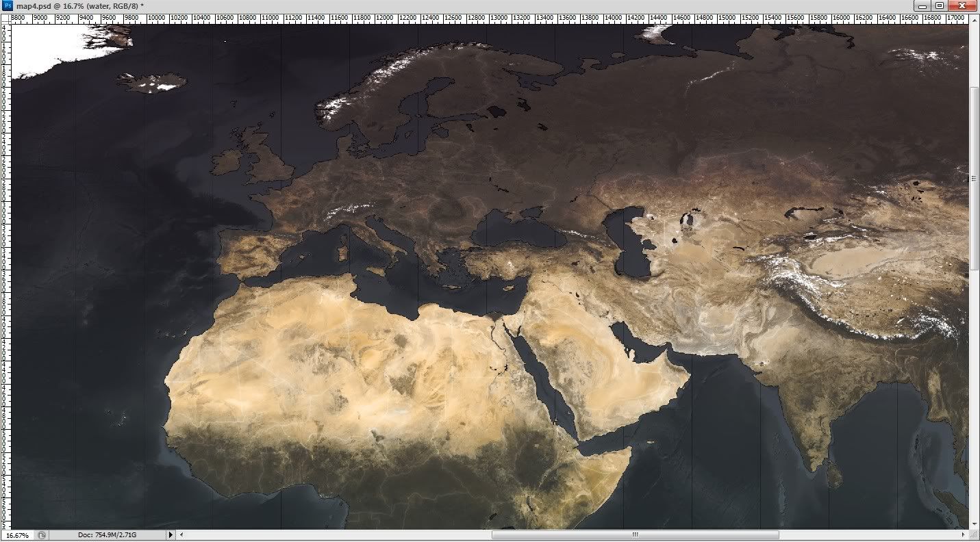Image resolution: width=980 pixels, height=542 pixels.
Task: Click the 12000 mark on horizontal ruler
Action: 384,16
